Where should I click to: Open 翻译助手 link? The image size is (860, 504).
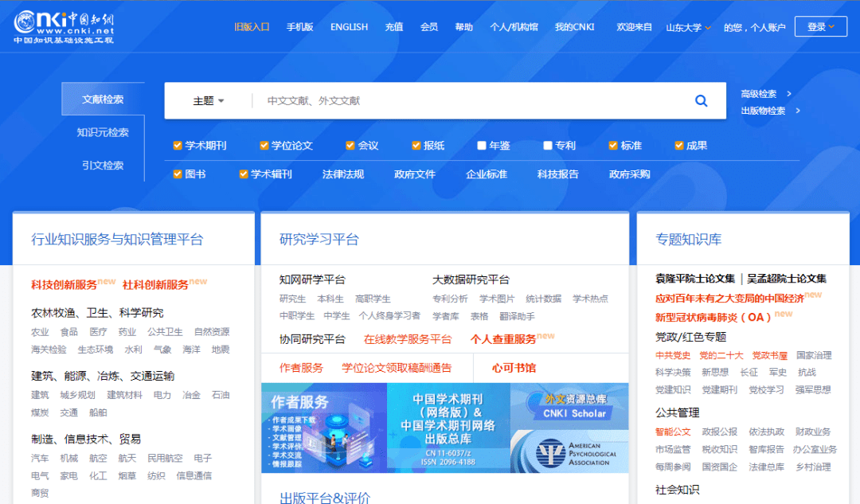(x=517, y=316)
